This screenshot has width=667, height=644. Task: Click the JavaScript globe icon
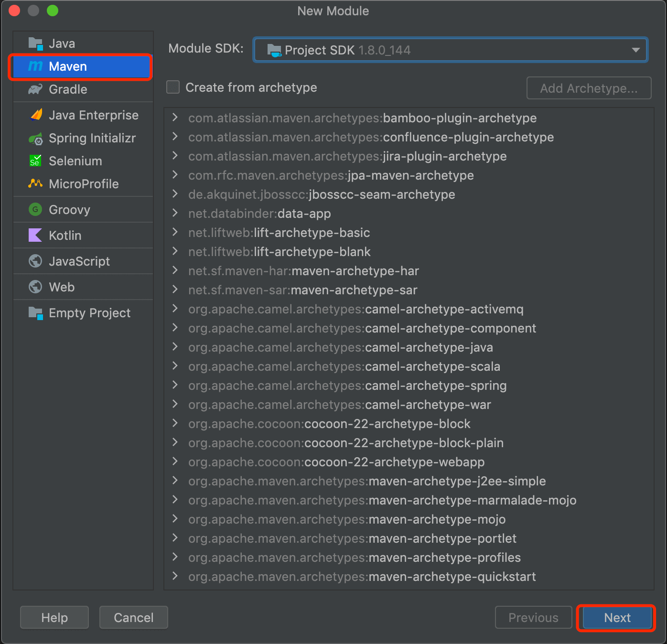[35, 261]
